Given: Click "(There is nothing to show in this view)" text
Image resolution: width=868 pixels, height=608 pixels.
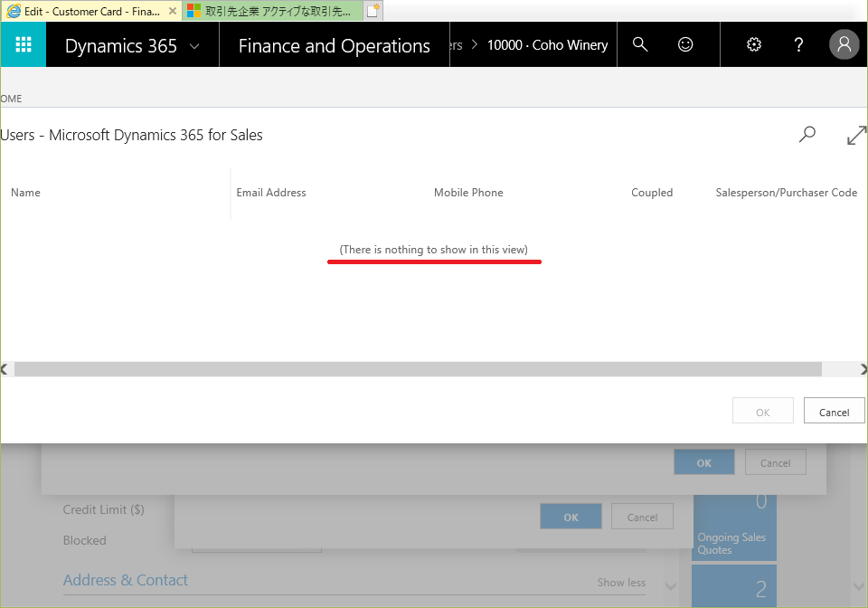Looking at the screenshot, I should [x=433, y=250].
